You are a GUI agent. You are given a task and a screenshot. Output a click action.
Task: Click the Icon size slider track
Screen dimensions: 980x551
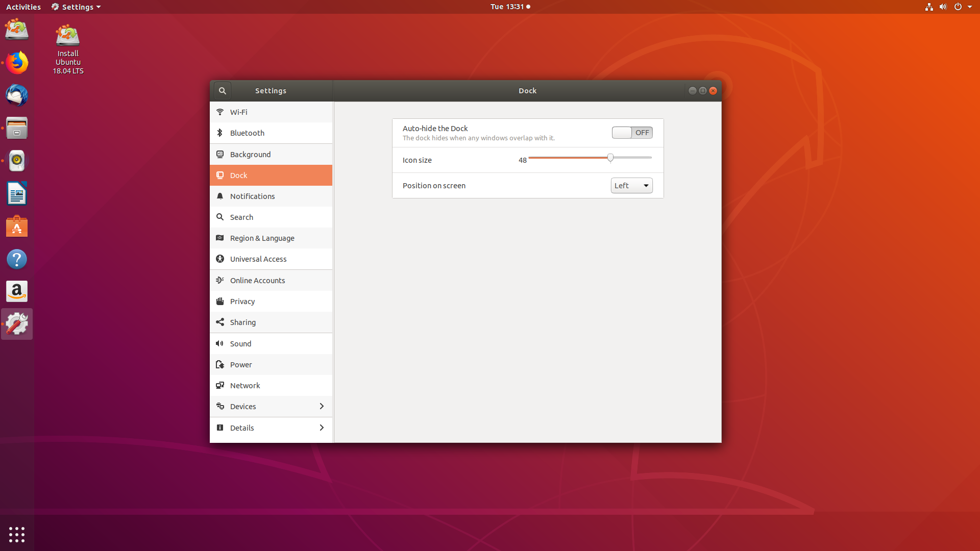pyautogui.click(x=567, y=158)
